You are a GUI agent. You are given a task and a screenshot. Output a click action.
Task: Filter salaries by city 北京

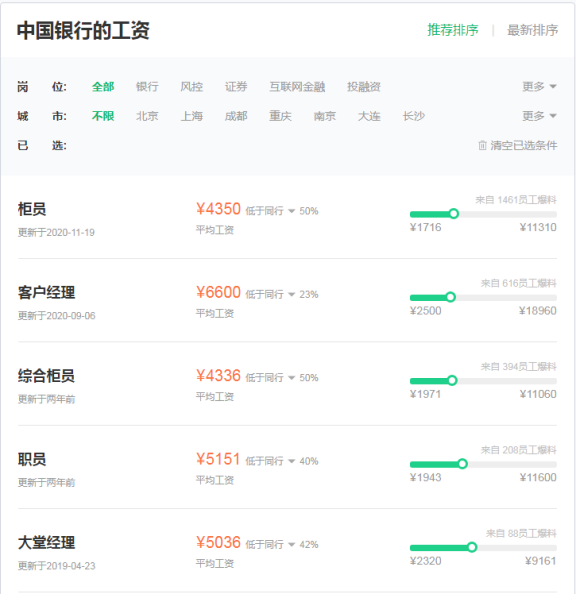pos(147,116)
